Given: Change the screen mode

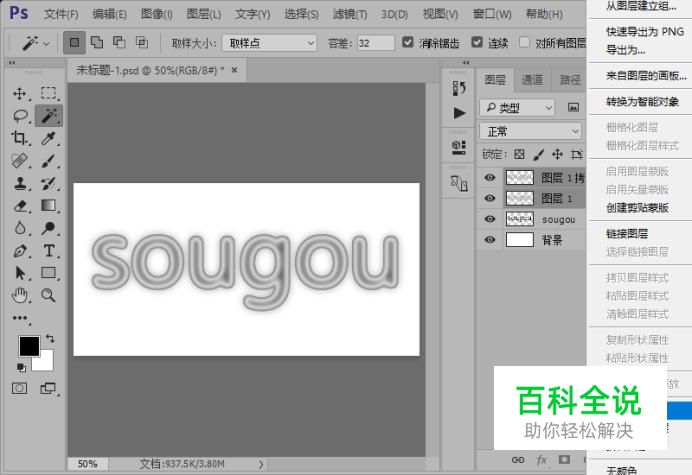Looking at the screenshot, I should point(48,388).
